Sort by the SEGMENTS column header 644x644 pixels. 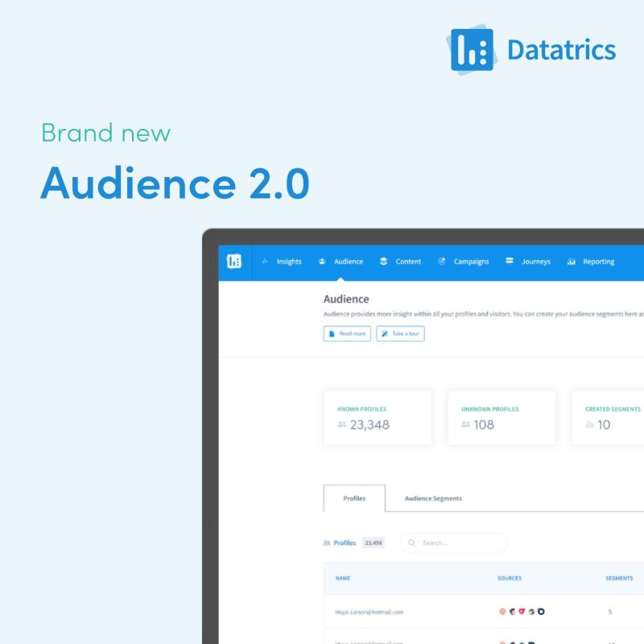pyautogui.click(x=619, y=578)
